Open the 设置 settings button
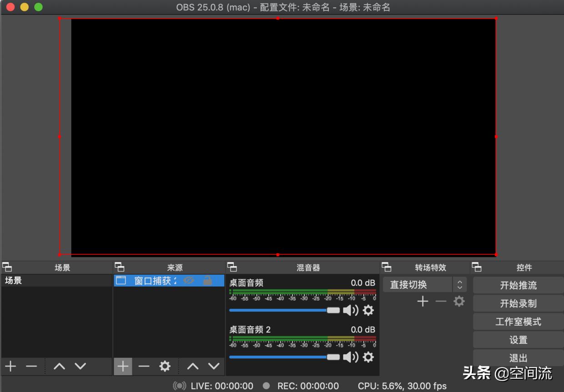The height and width of the screenshot is (392, 564). pyautogui.click(x=518, y=340)
